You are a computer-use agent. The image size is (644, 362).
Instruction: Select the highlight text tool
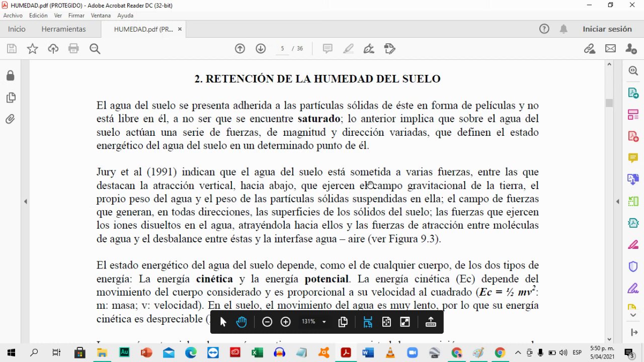point(348,49)
